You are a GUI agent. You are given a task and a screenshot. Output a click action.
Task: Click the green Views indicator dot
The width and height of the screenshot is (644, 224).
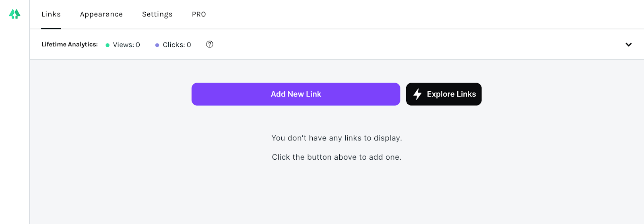107,45
